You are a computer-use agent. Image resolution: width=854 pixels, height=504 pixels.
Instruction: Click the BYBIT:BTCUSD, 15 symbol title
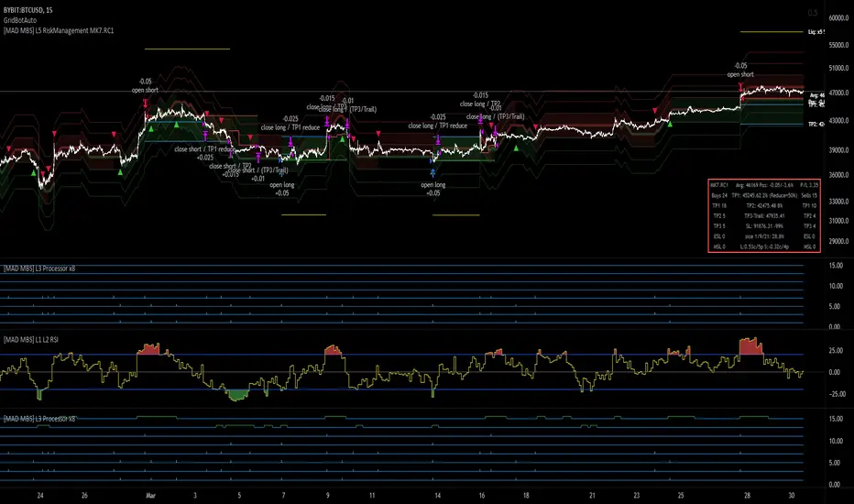(x=27, y=10)
